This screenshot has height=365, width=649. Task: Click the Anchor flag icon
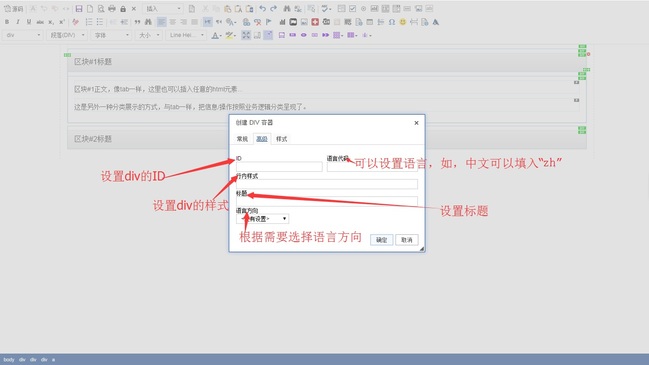pos(269,22)
